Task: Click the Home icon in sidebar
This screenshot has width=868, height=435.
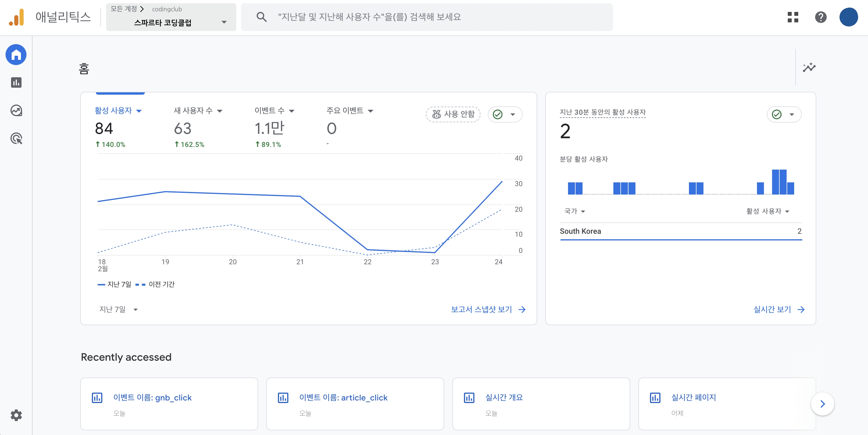Action: click(16, 55)
